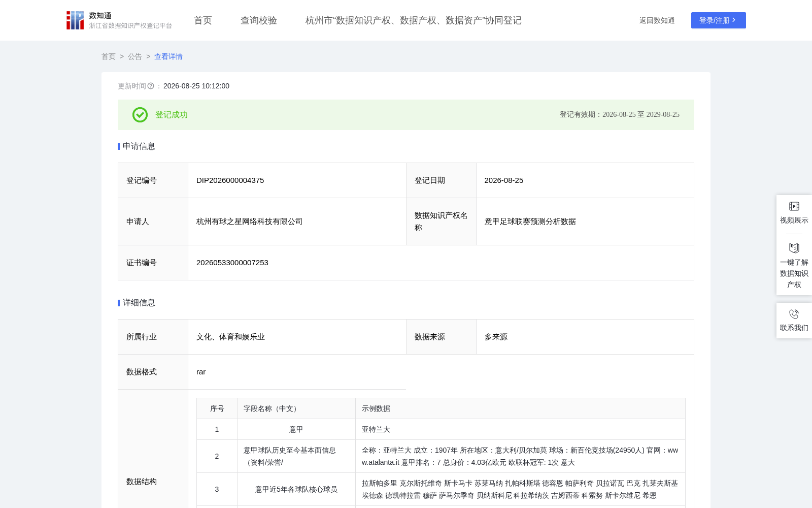The height and width of the screenshot is (508, 812).
Task: Open the 一键了解数据知识产权 sidebar icon
Action: 794,248
